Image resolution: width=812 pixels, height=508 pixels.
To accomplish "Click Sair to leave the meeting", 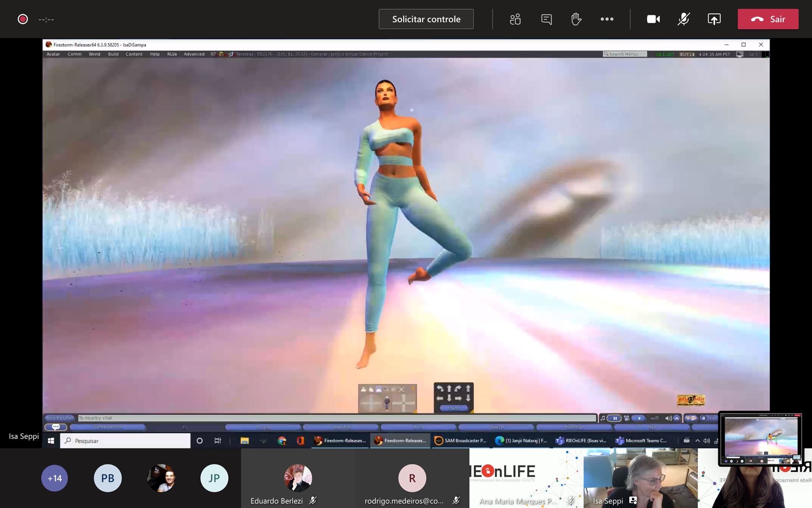I will tap(768, 19).
